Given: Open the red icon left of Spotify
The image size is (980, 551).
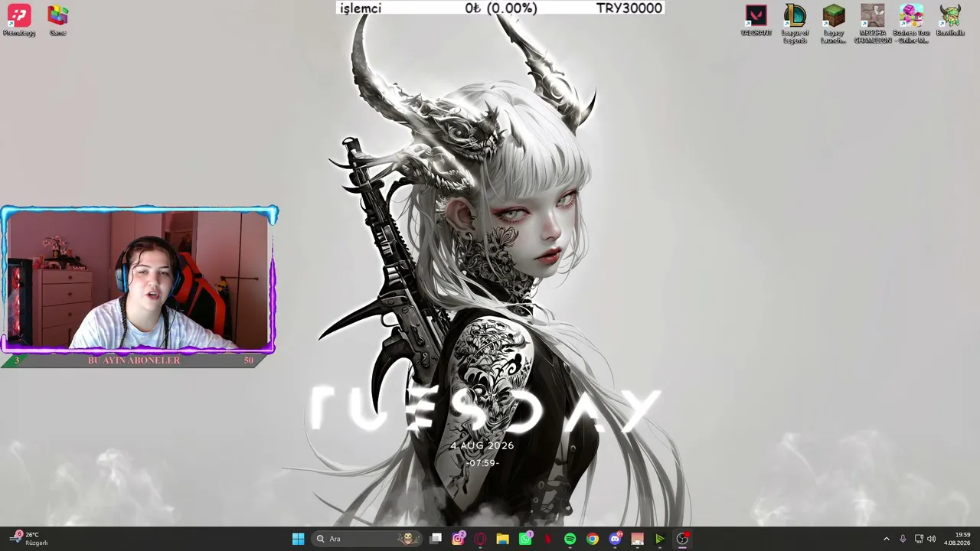Looking at the screenshot, I should (547, 539).
